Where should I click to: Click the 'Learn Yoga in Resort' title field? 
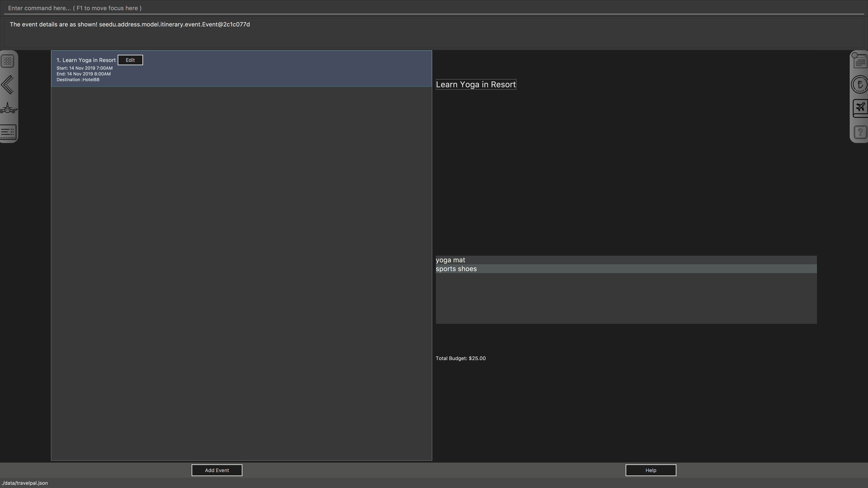pos(476,85)
